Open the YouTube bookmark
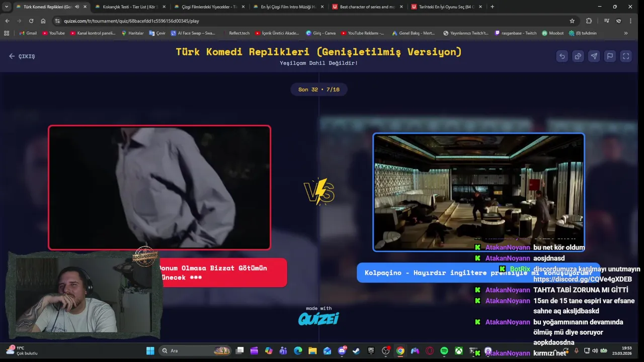Screen dimensions: 644x362 pos(53,33)
